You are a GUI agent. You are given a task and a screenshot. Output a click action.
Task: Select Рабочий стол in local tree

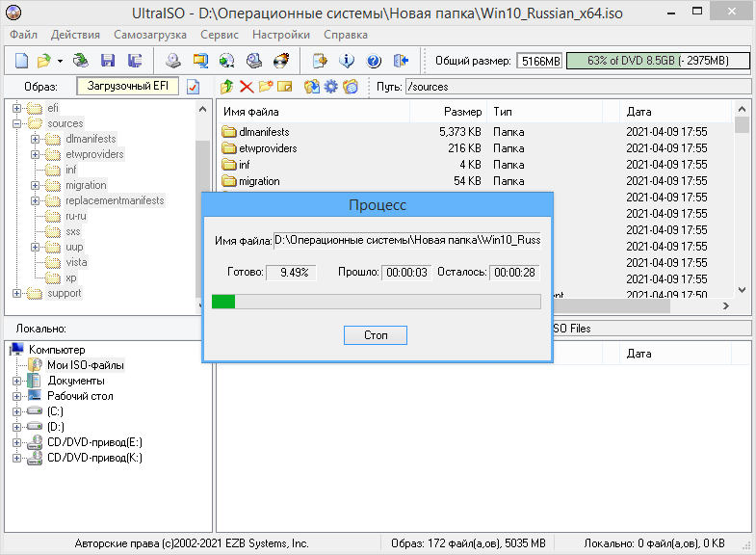pos(80,396)
